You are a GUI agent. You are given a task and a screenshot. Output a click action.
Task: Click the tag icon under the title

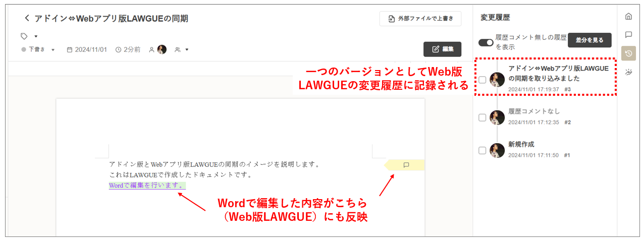click(x=24, y=36)
